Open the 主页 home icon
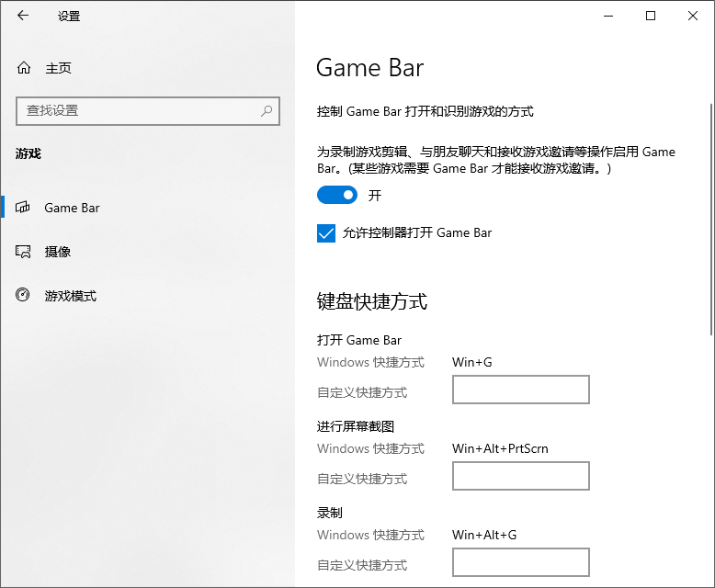 point(24,68)
